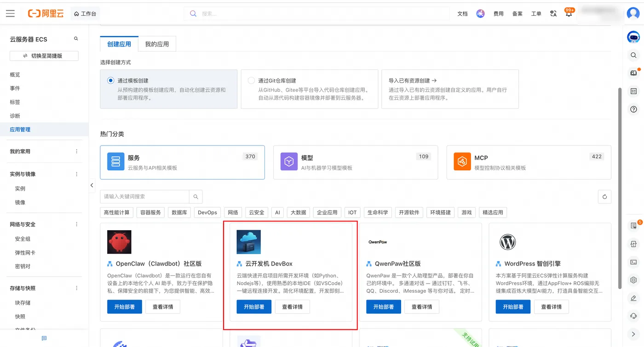
Task: Expand the right toolbar with bottom chevron
Action: (633, 334)
